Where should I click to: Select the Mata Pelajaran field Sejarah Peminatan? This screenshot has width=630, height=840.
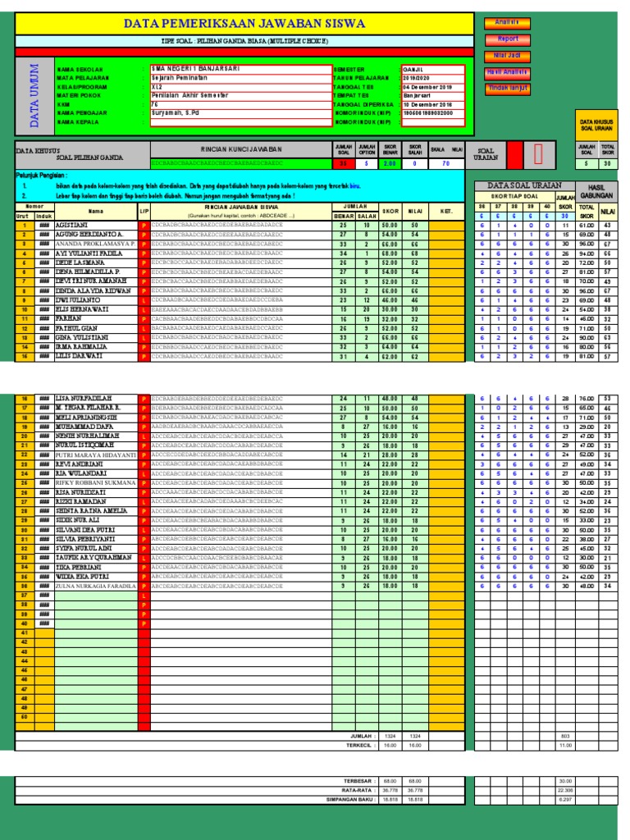click(241, 78)
